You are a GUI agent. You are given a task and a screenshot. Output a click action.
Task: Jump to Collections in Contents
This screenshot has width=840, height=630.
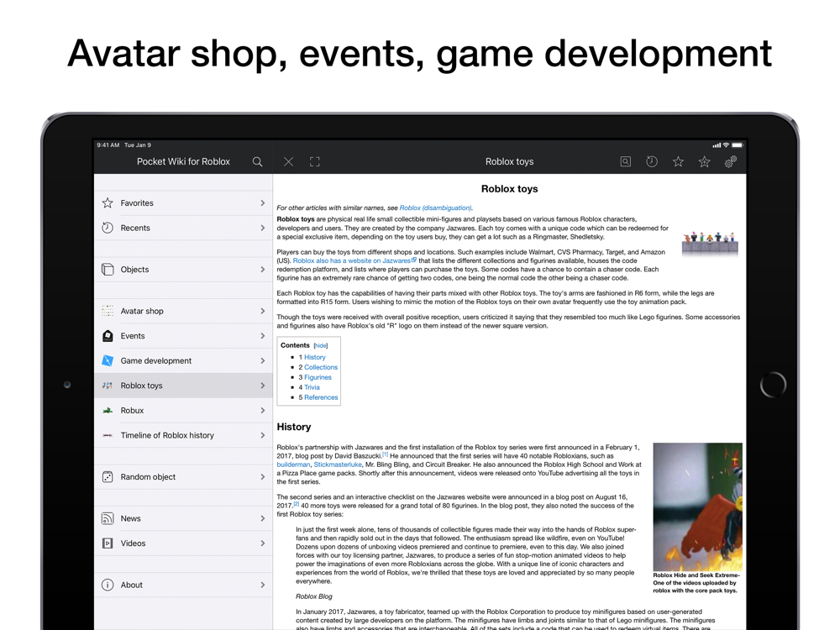[x=321, y=368]
